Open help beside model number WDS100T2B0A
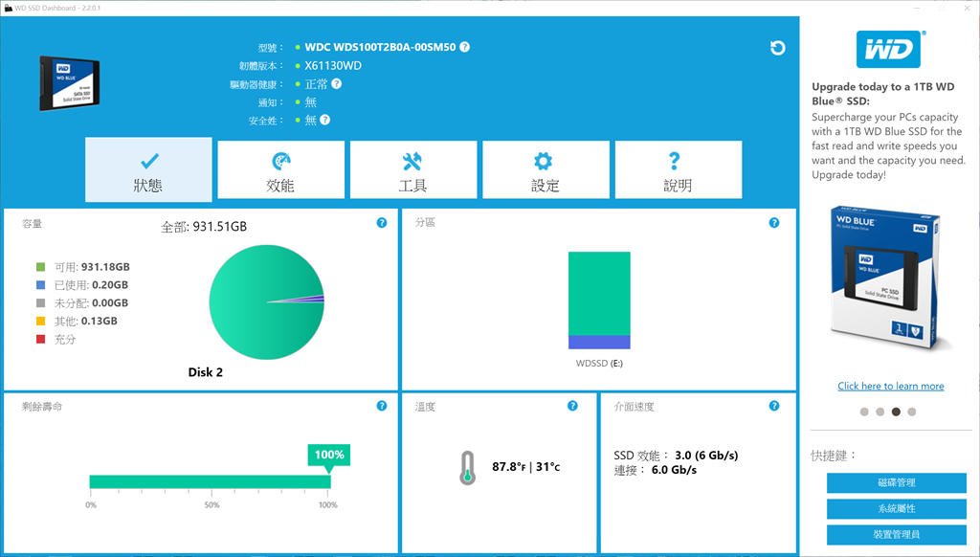The height and width of the screenshot is (557, 980). click(465, 46)
